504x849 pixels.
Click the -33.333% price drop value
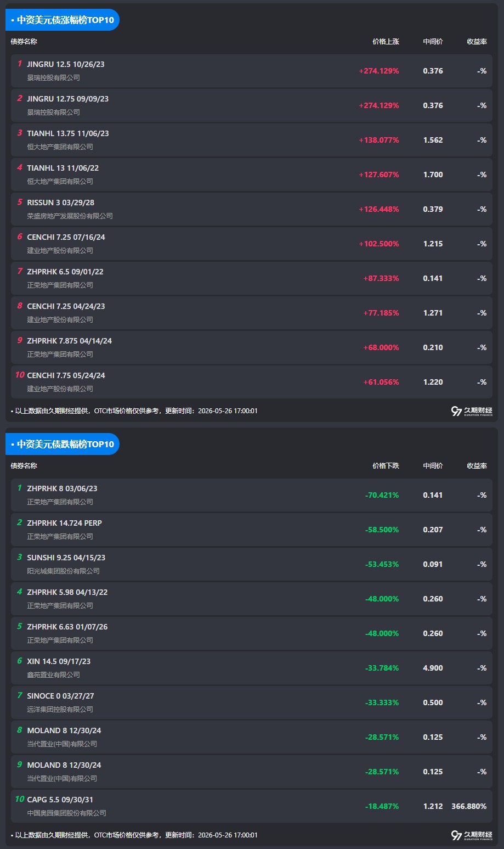pos(382,702)
